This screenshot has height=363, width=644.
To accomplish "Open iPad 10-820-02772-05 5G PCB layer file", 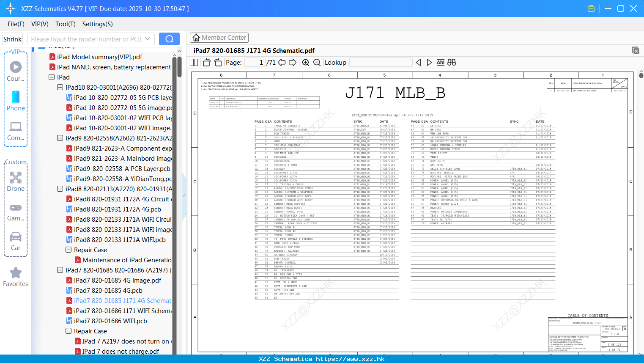I will tap(119, 97).
